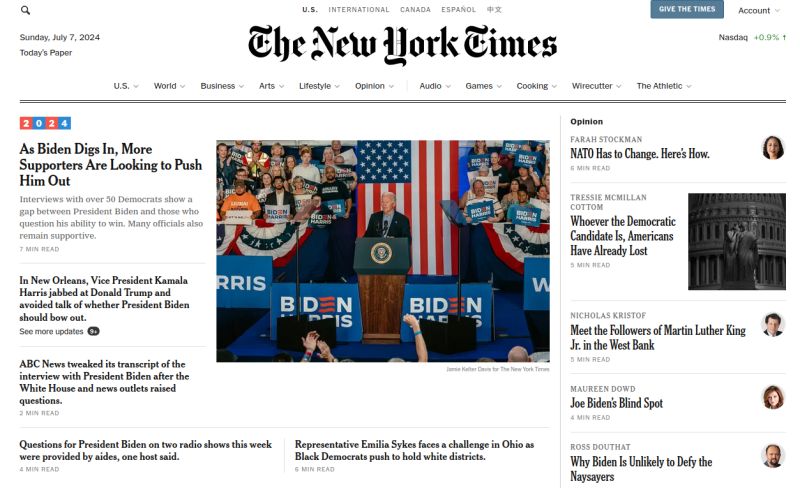Open story about Biden radio show questions
The width and height of the screenshot is (800, 488).
tap(145, 450)
